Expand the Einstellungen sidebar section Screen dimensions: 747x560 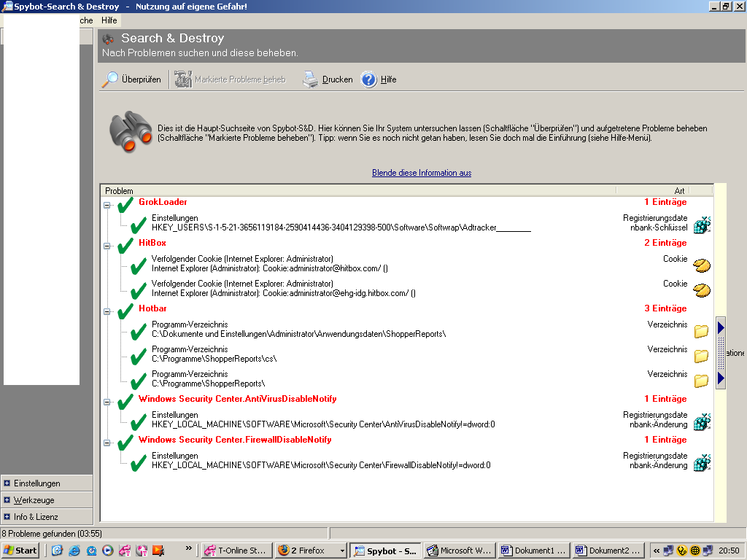[x=7, y=483]
